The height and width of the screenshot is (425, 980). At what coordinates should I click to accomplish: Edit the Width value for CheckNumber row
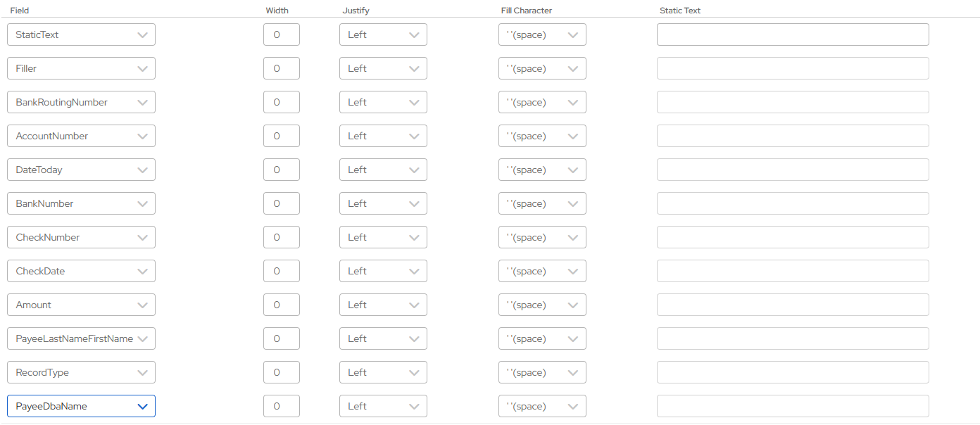[x=281, y=237]
